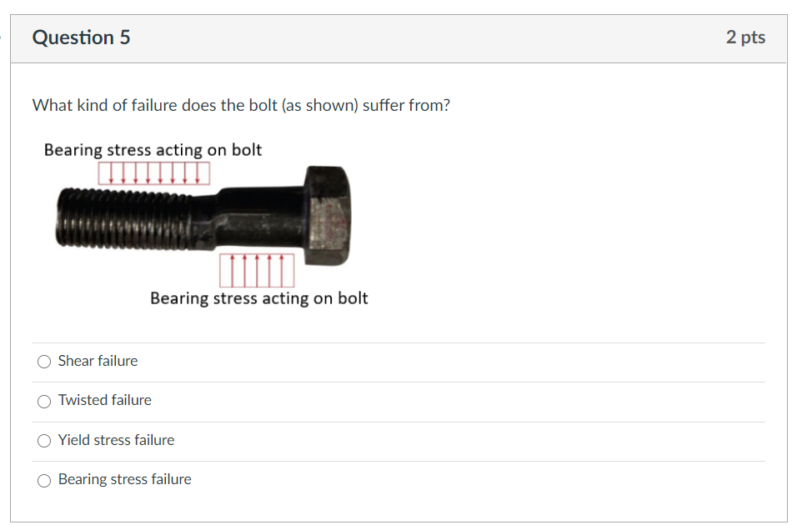
Task: Click the Bearing stress failure answer text
Action: pyautogui.click(x=124, y=479)
